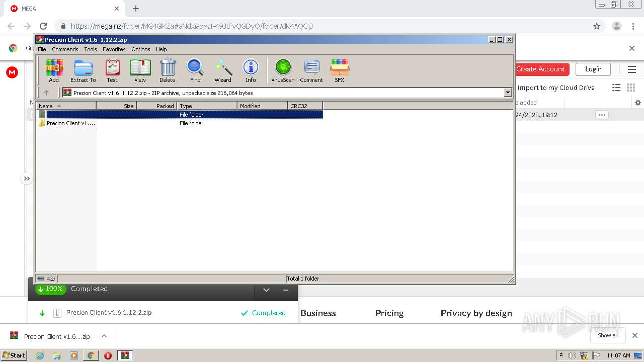Open the Options menu
The height and width of the screenshot is (362, 644).
(141, 49)
